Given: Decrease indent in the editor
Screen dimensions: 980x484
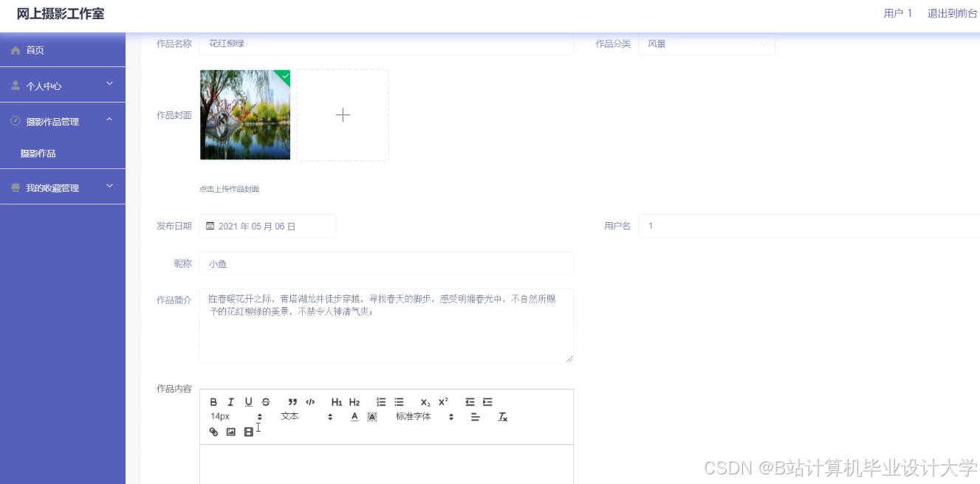Looking at the screenshot, I should (x=470, y=402).
